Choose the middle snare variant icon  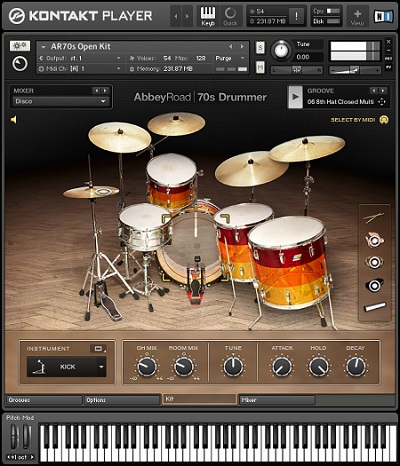[x=374, y=262]
